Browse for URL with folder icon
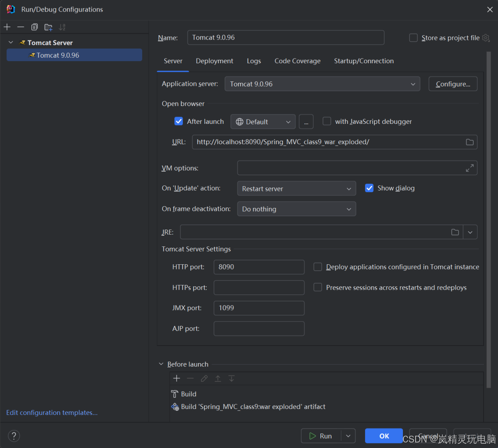Image resolution: width=498 pixels, height=448 pixels. tap(470, 142)
